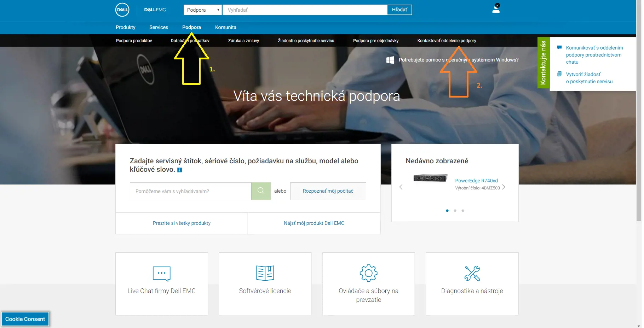This screenshot has width=644, height=328.
Task: Open the Windows operating system help link
Action: point(459,60)
